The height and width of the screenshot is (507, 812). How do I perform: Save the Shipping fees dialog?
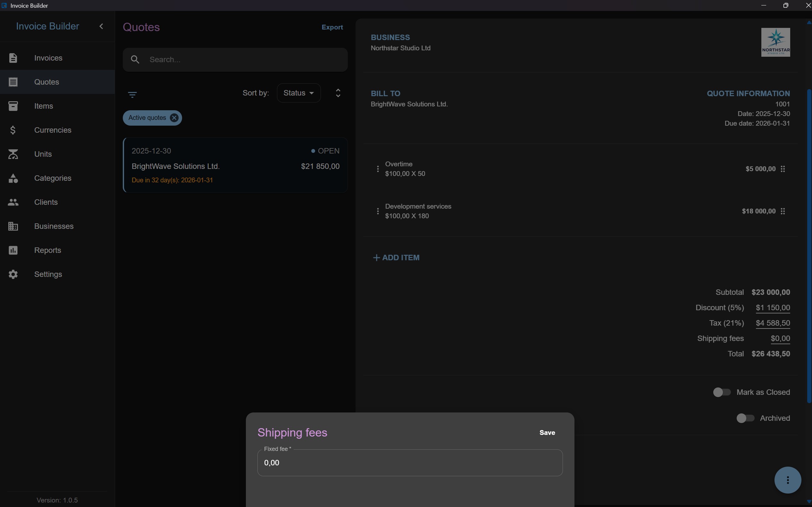click(x=547, y=433)
